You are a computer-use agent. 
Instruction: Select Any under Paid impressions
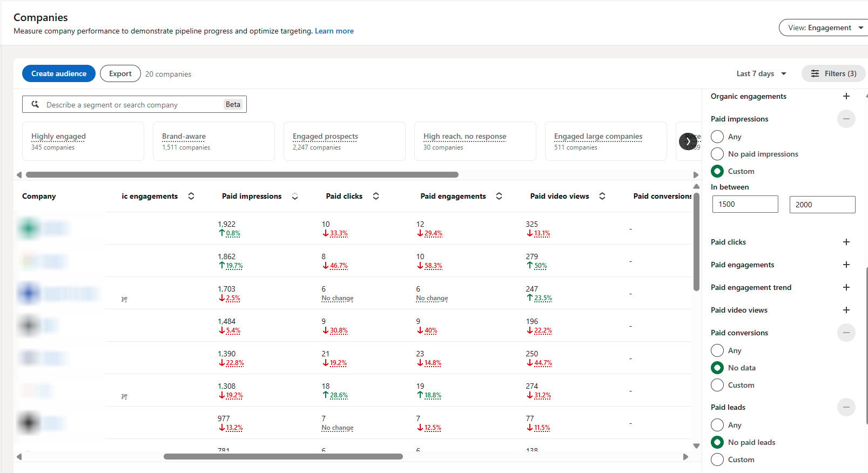click(x=717, y=137)
